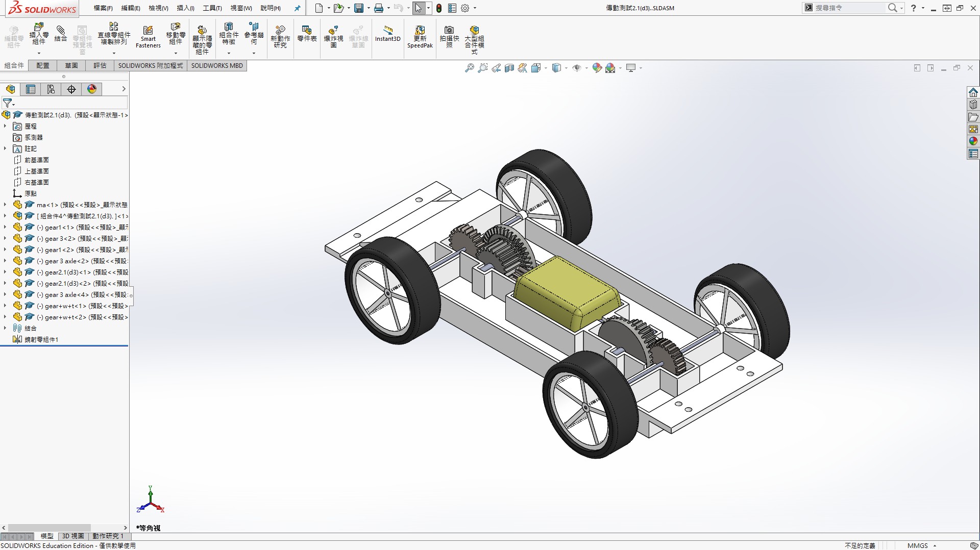Start a 新動作研究 (New Motion Study)
This screenshot has height=550, width=980.
(280, 37)
